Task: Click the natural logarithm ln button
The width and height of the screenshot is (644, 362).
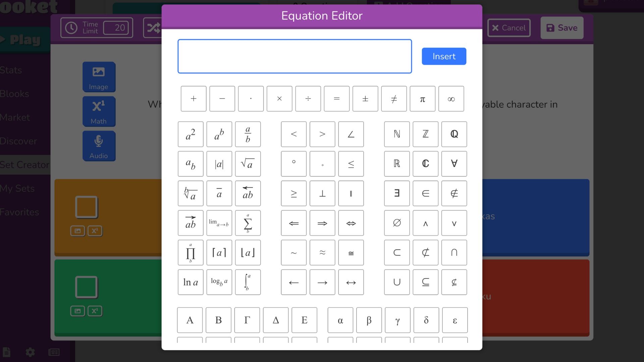Action: tap(190, 282)
